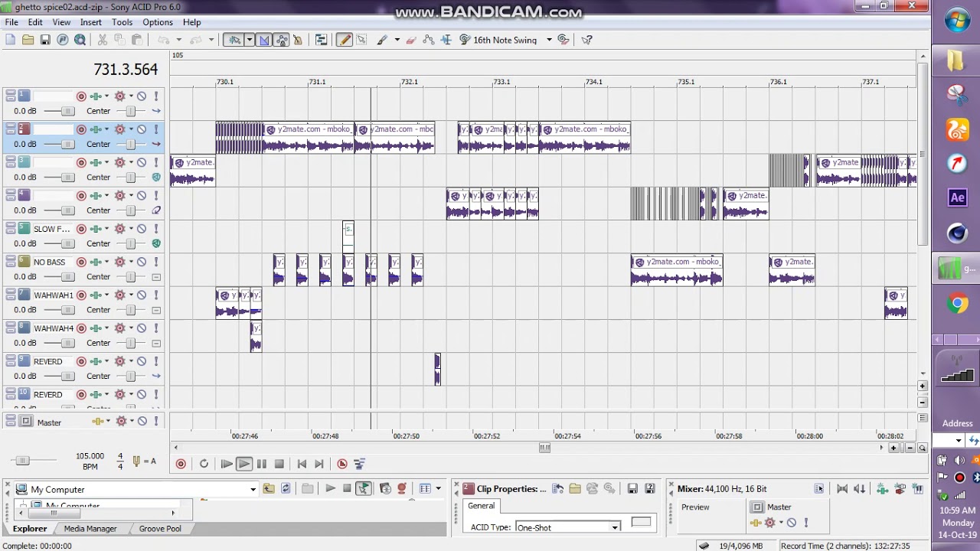Toggle Enable Snapping toolbar icon
Viewport: 980px width, 551px height.
point(234,40)
